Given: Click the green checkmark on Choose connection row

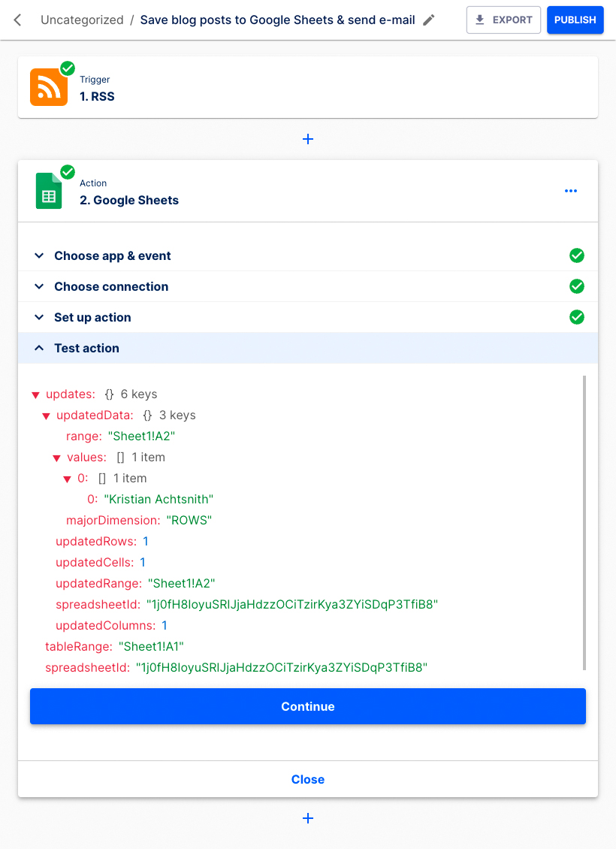Looking at the screenshot, I should (x=577, y=286).
